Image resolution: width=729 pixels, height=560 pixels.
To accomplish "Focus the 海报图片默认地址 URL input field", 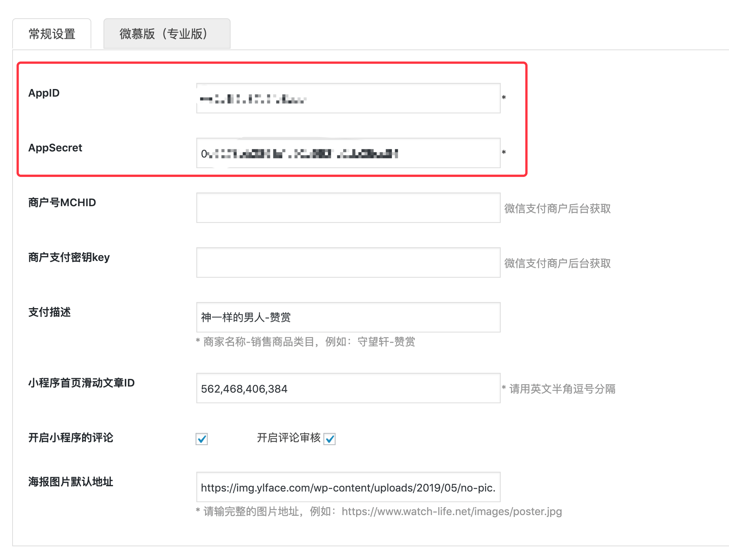I will pyautogui.click(x=348, y=487).
